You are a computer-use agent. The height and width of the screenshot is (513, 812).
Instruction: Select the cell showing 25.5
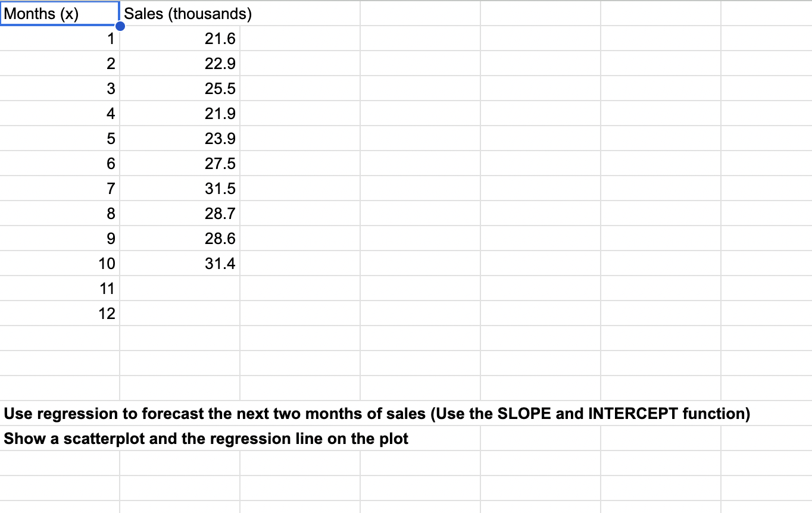(179, 88)
